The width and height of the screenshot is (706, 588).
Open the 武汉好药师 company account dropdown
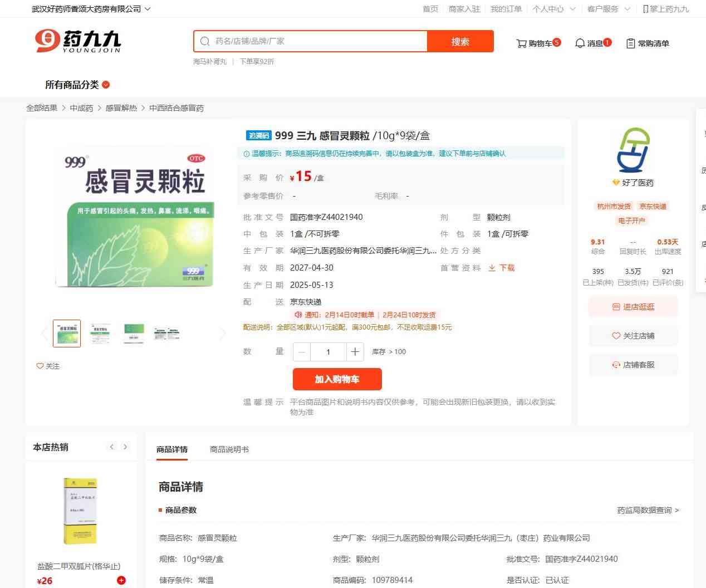[x=91, y=9]
